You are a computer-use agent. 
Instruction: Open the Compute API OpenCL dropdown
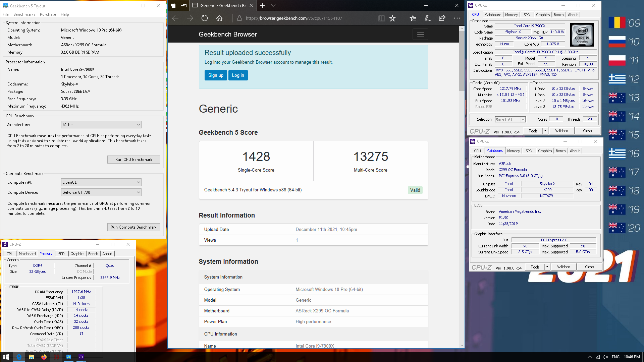[101, 182]
